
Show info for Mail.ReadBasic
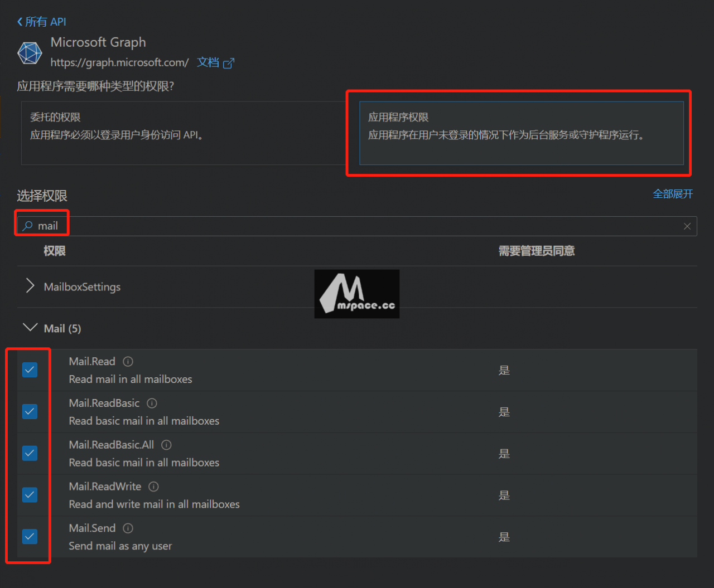coord(152,403)
